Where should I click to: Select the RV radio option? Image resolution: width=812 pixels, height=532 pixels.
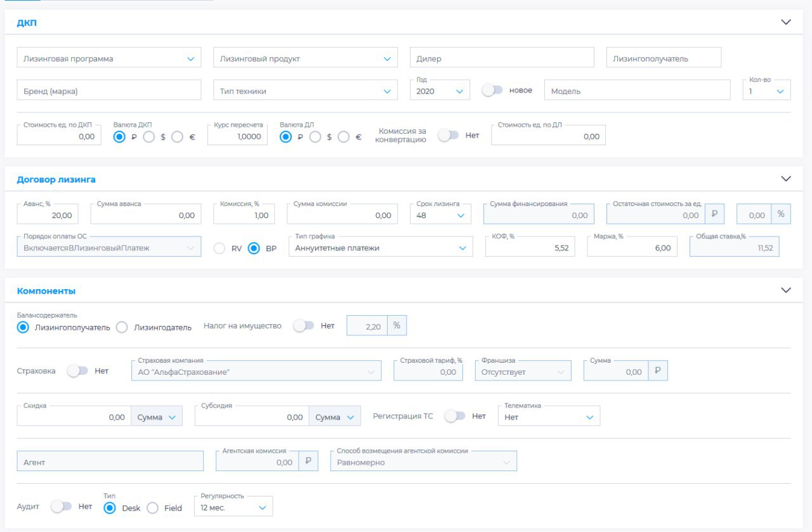click(219, 249)
